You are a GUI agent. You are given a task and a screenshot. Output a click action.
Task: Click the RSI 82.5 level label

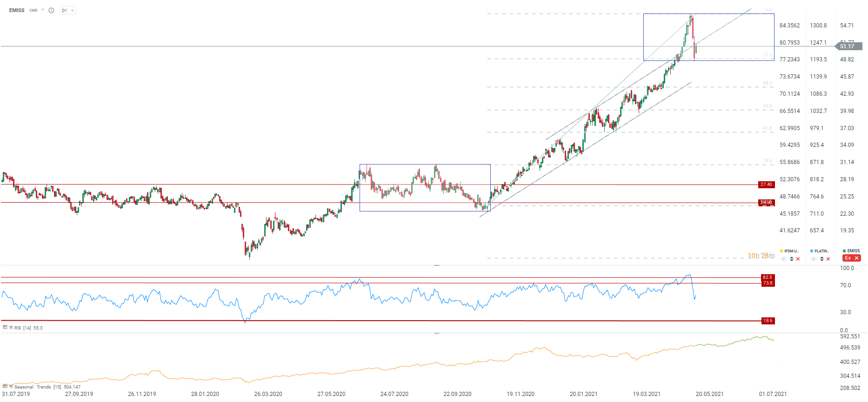768,277
